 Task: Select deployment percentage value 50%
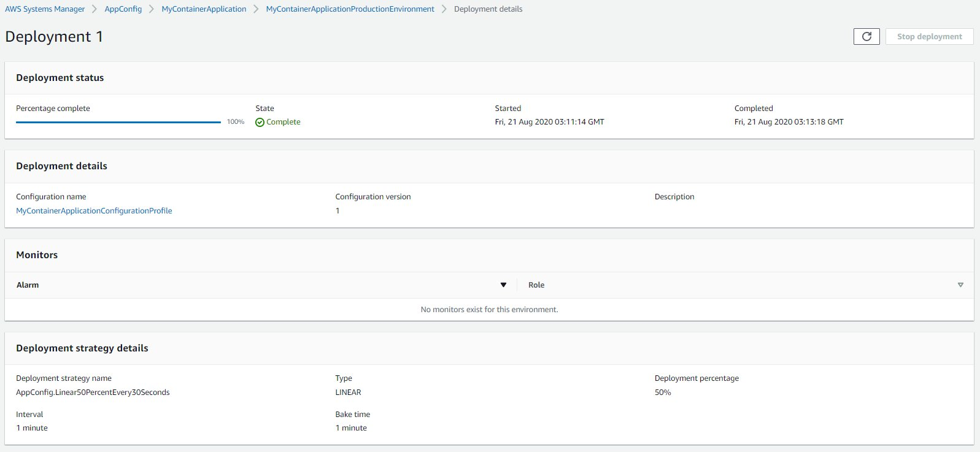[x=663, y=392]
